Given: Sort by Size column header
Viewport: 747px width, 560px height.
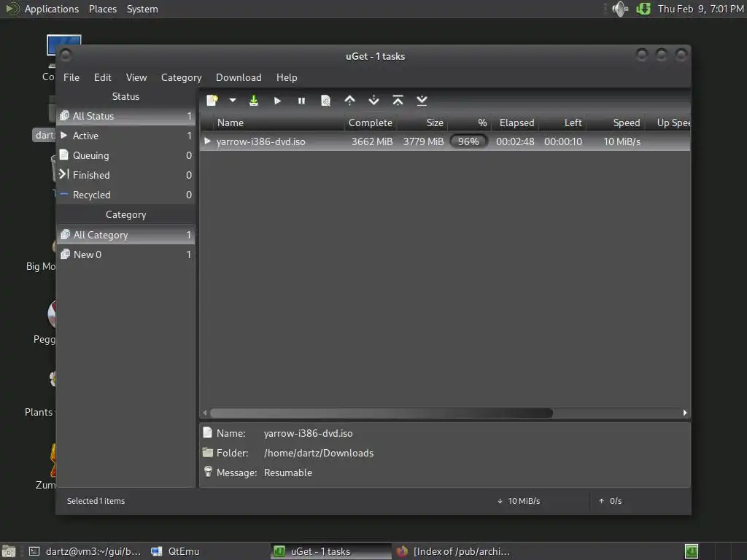Looking at the screenshot, I should (422, 122).
